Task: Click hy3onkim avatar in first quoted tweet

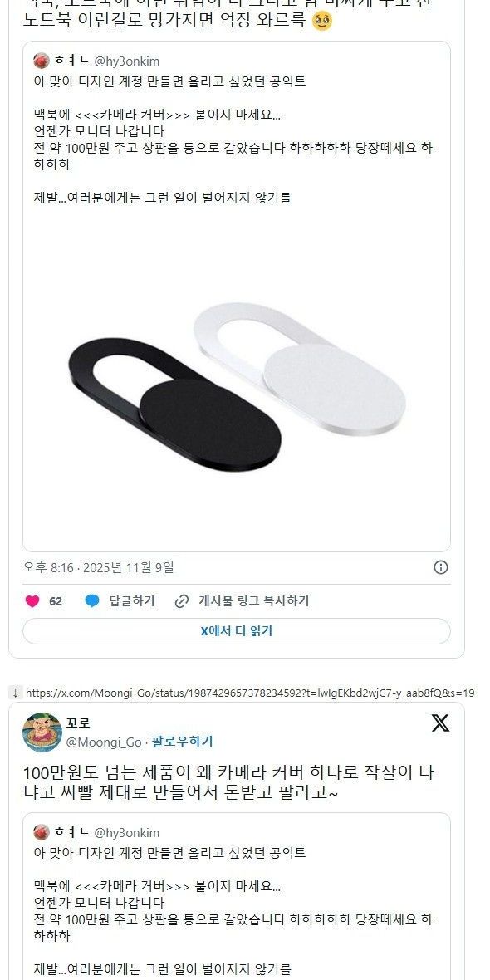Action: (x=42, y=61)
